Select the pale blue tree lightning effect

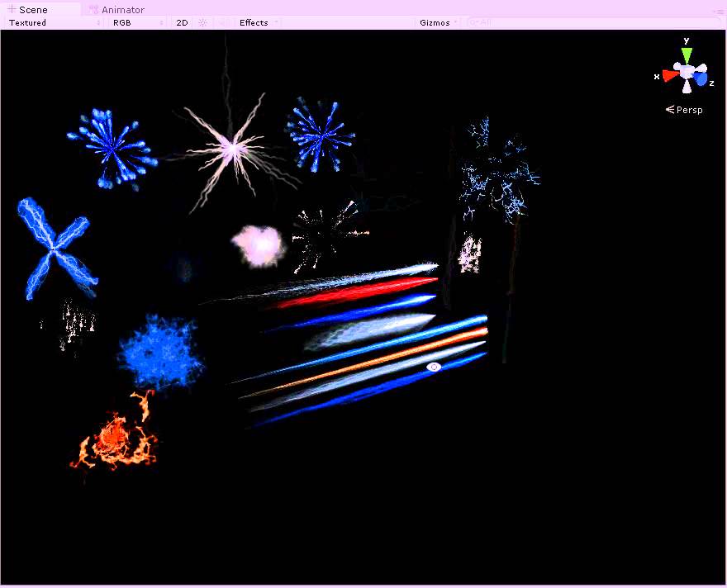(498, 172)
